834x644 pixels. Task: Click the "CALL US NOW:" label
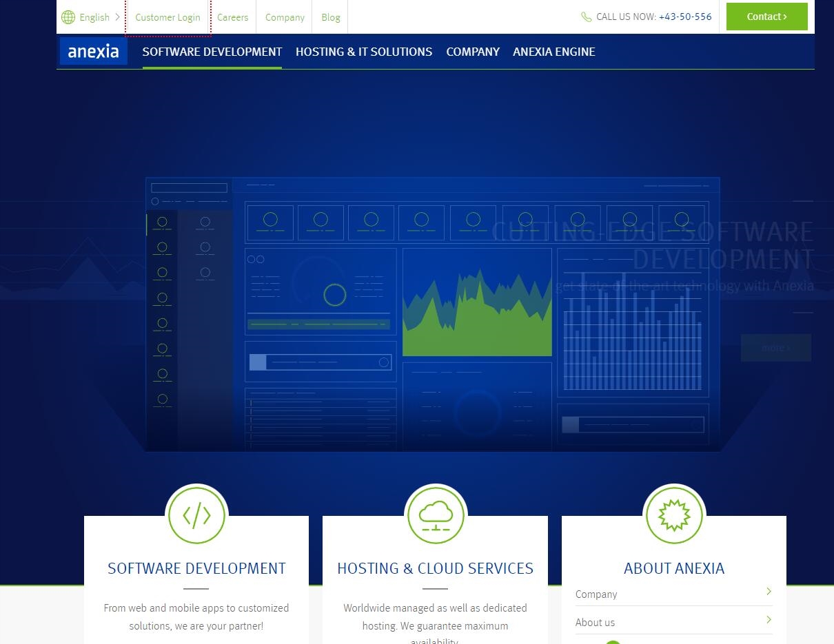(626, 17)
